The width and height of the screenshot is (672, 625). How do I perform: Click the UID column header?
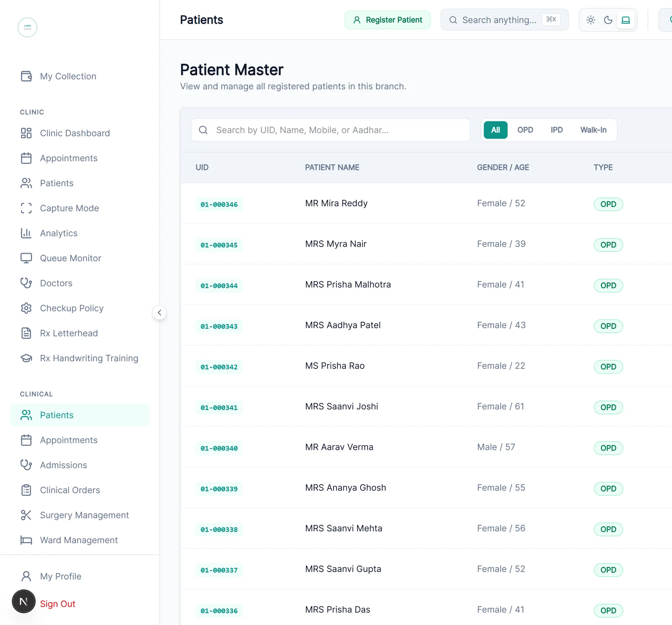click(x=202, y=168)
